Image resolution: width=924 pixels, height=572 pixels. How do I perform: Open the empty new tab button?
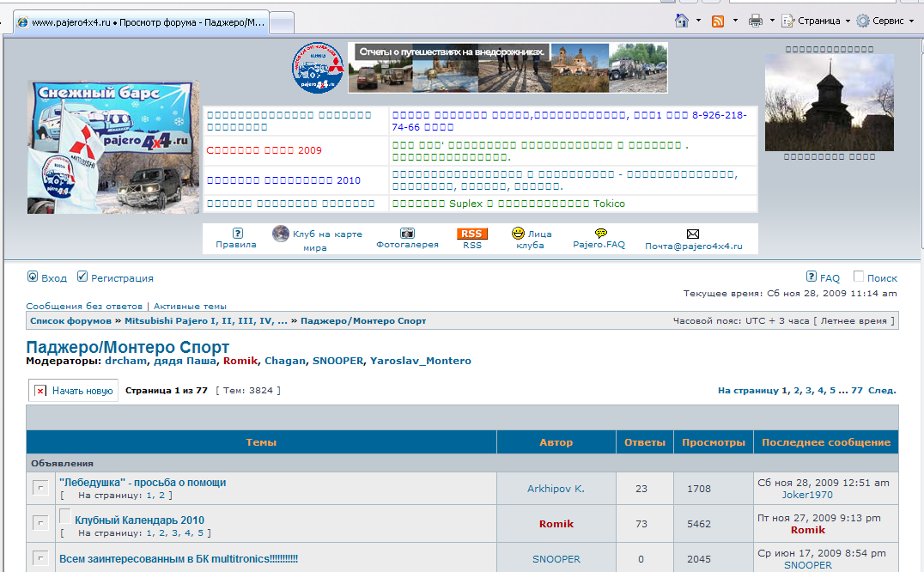point(283,22)
